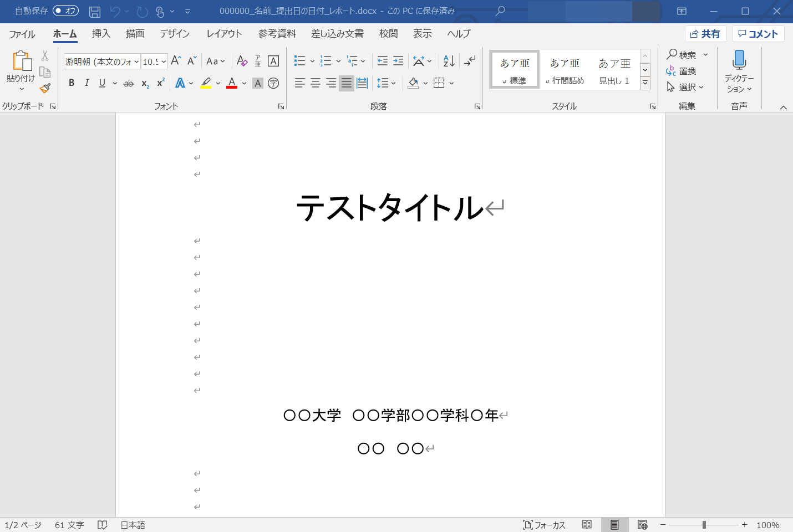Toggle Italic formatting
The image size is (793, 532).
(87, 83)
